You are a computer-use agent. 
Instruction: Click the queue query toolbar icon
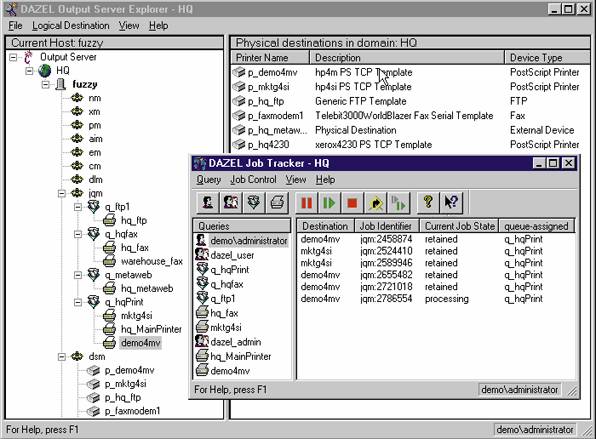(x=254, y=203)
